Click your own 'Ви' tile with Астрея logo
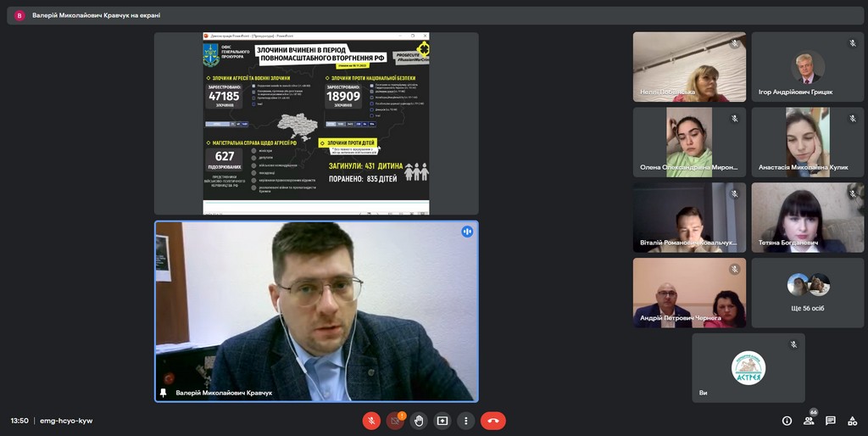 (748, 367)
